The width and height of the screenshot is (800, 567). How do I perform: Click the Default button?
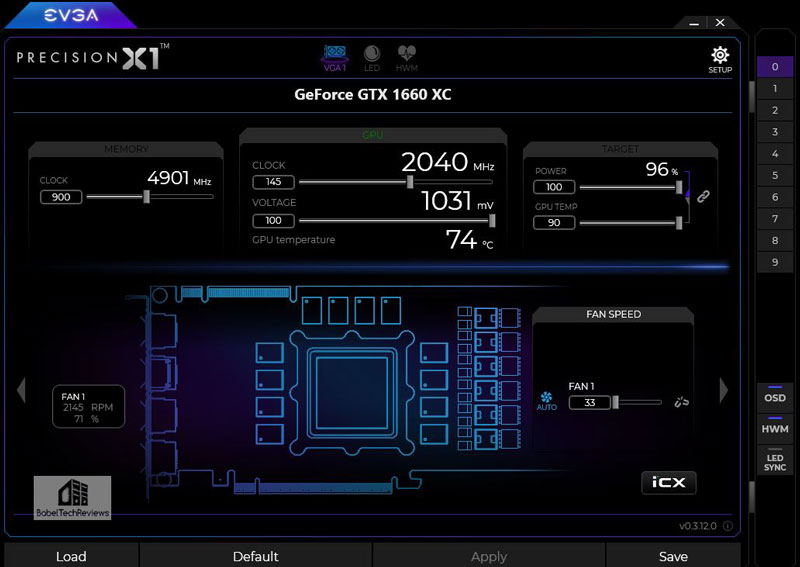click(x=256, y=555)
